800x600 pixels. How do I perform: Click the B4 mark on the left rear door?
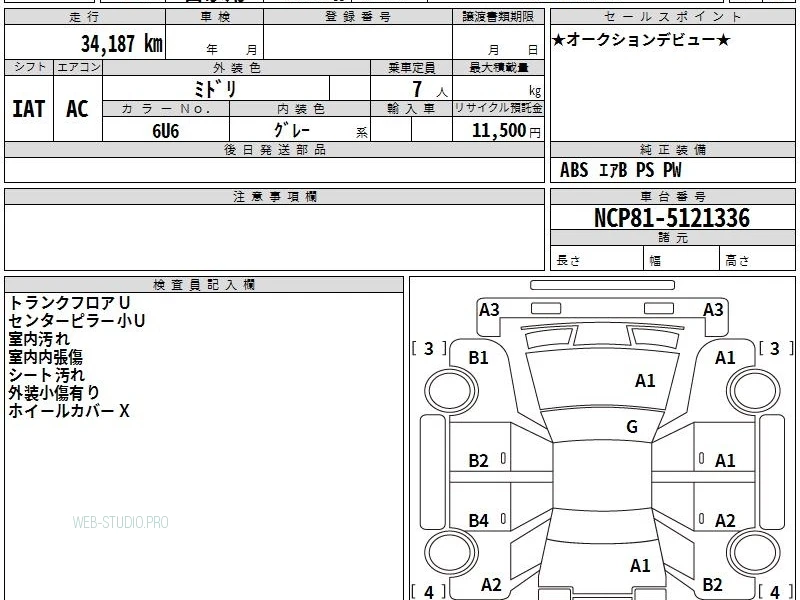coord(479,521)
